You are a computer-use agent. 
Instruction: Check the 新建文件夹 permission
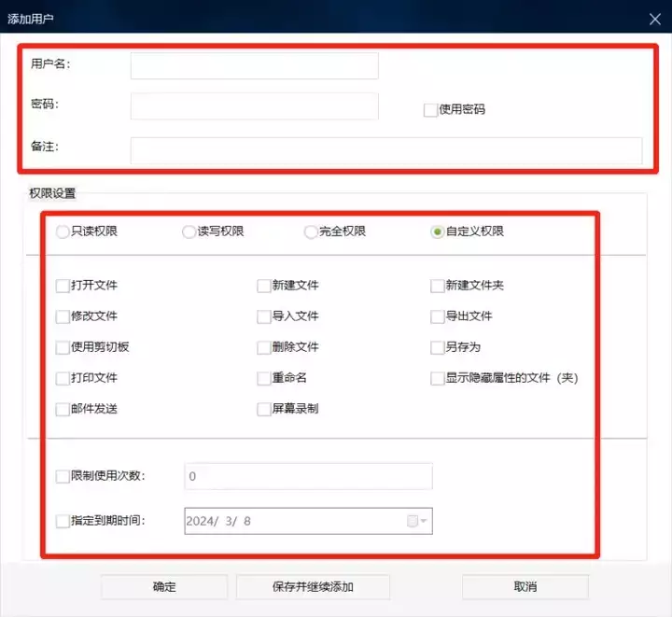pyautogui.click(x=437, y=286)
